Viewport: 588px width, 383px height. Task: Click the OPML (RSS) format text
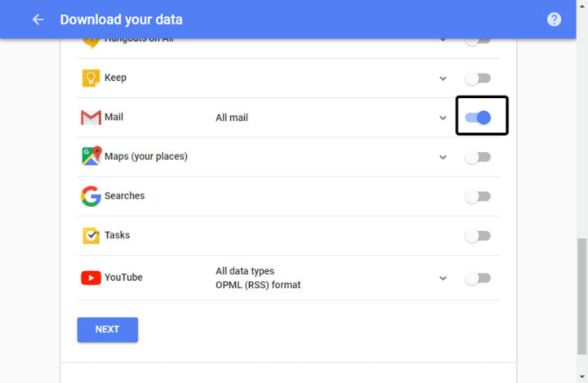(258, 285)
